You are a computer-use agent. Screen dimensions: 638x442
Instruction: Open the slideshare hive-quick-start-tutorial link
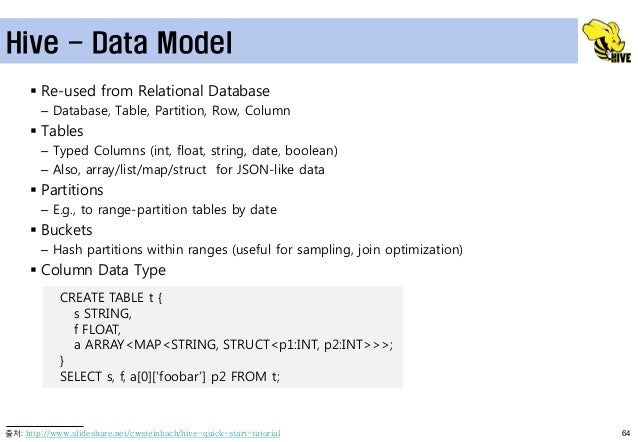pyautogui.click(x=153, y=433)
